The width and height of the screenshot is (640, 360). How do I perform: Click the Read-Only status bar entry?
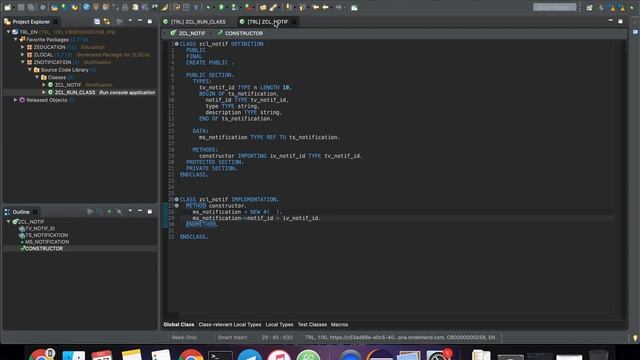pos(184,338)
